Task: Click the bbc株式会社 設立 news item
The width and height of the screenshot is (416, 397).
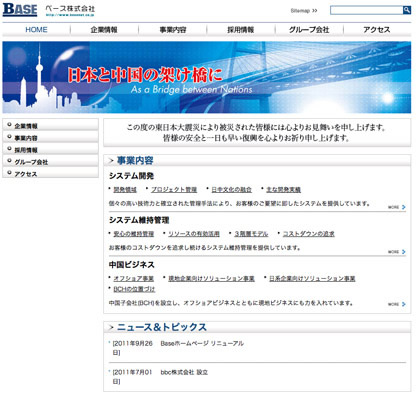Action: tap(184, 372)
